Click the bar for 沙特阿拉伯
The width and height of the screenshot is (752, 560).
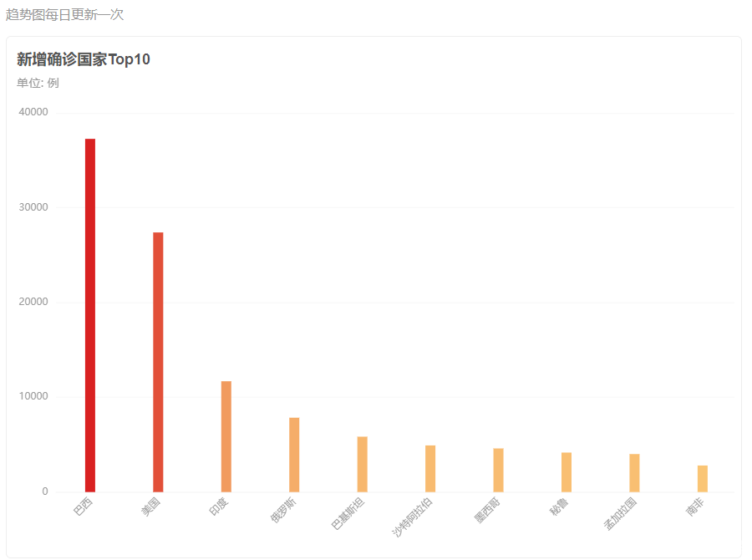pyautogui.click(x=430, y=468)
